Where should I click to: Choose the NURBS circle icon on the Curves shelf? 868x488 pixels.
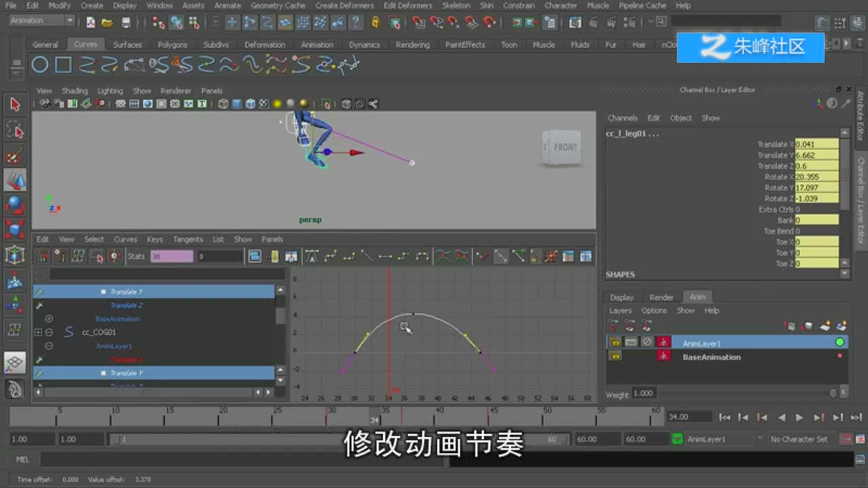(40, 65)
